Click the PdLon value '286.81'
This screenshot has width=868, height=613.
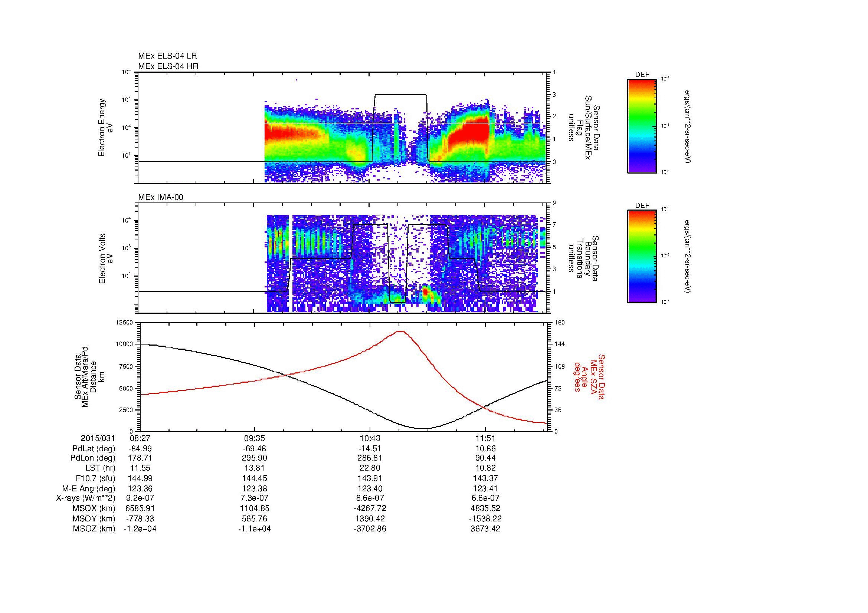point(370,458)
